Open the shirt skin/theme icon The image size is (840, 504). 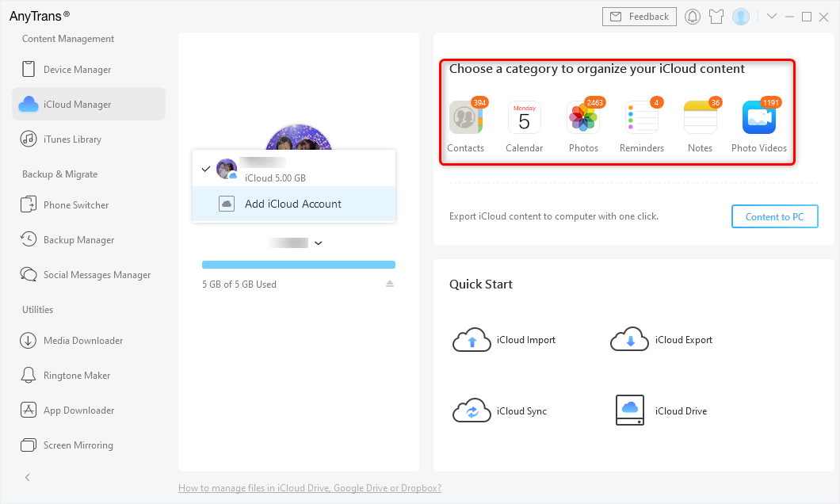point(716,17)
